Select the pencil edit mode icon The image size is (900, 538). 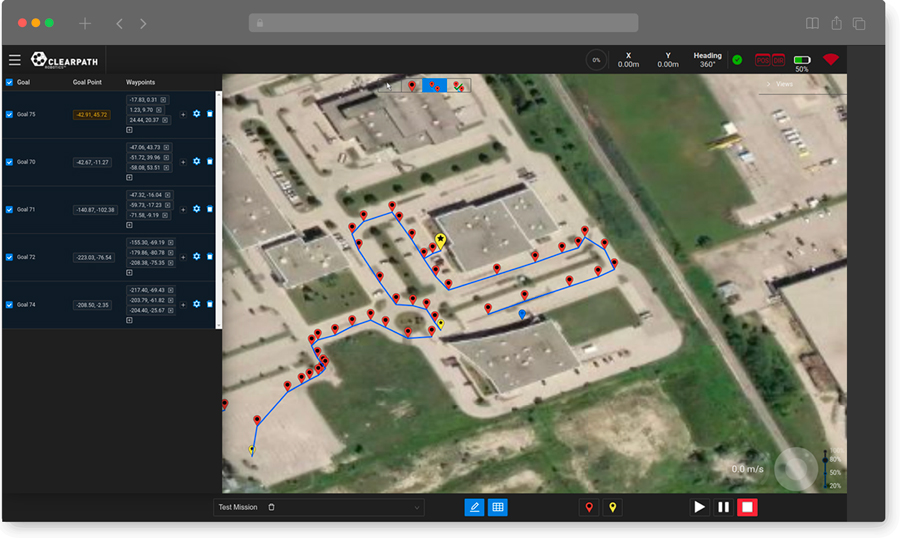point(474,507)
